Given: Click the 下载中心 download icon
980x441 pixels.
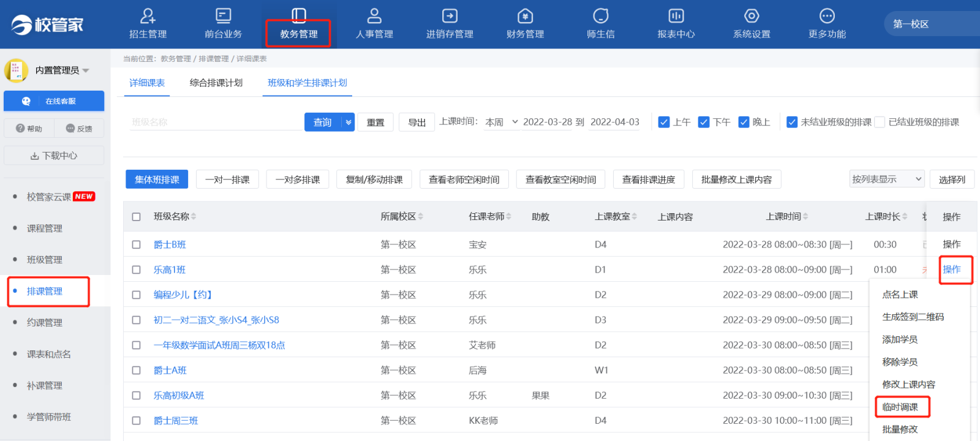Looking at the screenshot, I should coord(35,156).
